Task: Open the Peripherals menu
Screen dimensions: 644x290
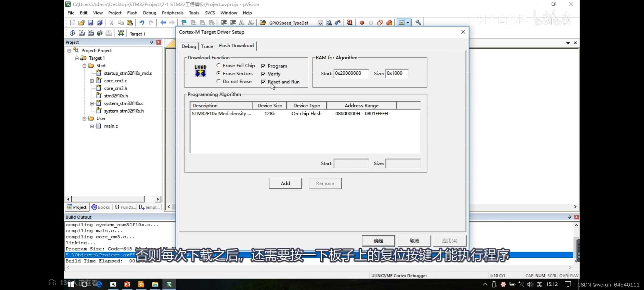Action: tap(173, 13)
